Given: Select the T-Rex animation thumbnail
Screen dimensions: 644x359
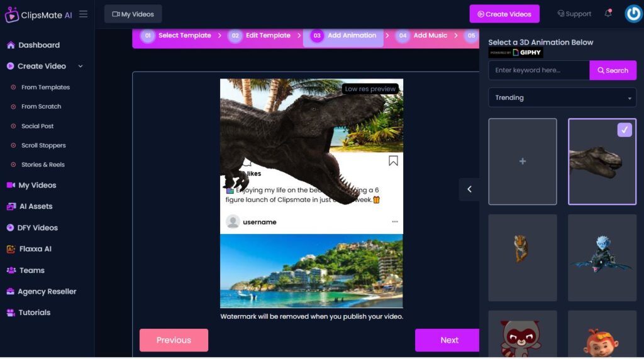Looking at the screenshot, I should [602, 162].
